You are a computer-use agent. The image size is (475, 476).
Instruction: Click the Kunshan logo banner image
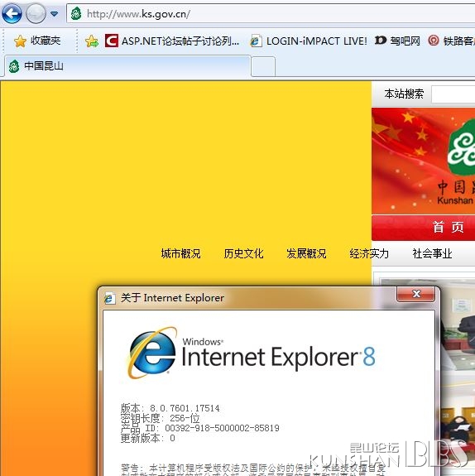423,161
